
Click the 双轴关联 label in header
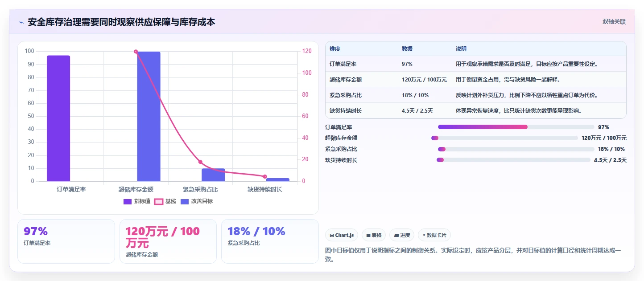click(x=614, y=21)
